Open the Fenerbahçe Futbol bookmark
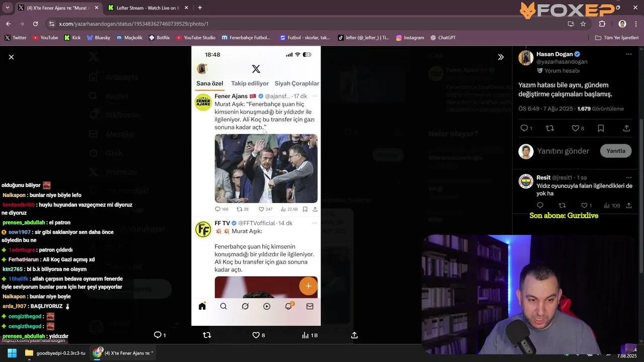 tap(246, 38)
